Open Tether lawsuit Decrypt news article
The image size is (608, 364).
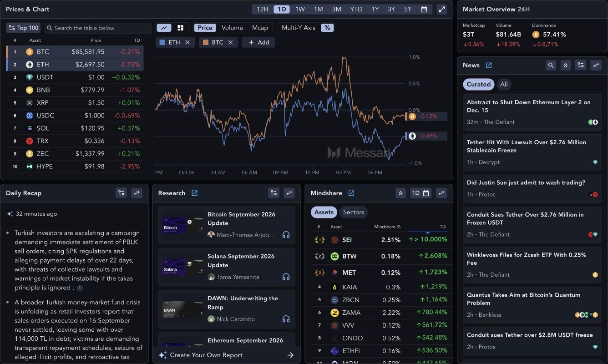[x=532, y=152]
